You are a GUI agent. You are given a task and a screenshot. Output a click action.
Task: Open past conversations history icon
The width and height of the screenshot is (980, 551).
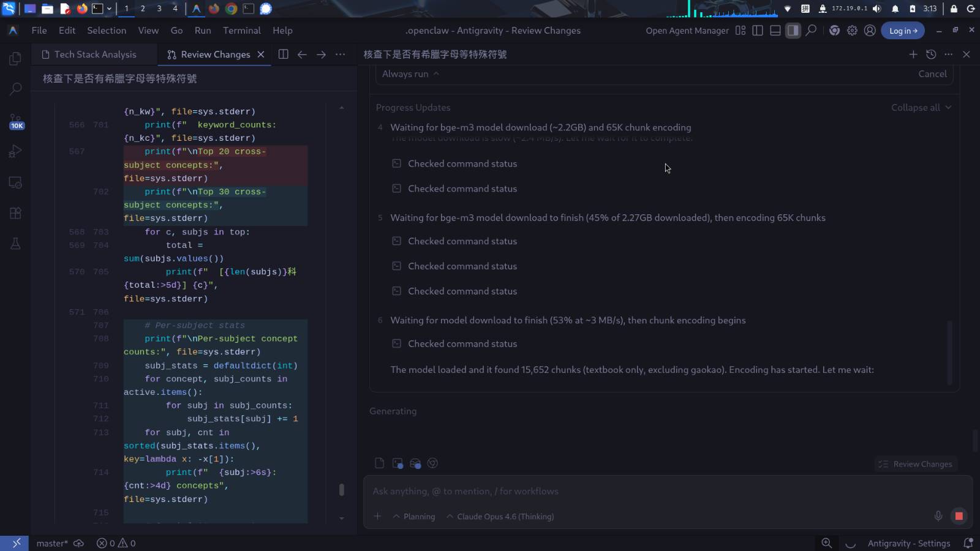931,54
